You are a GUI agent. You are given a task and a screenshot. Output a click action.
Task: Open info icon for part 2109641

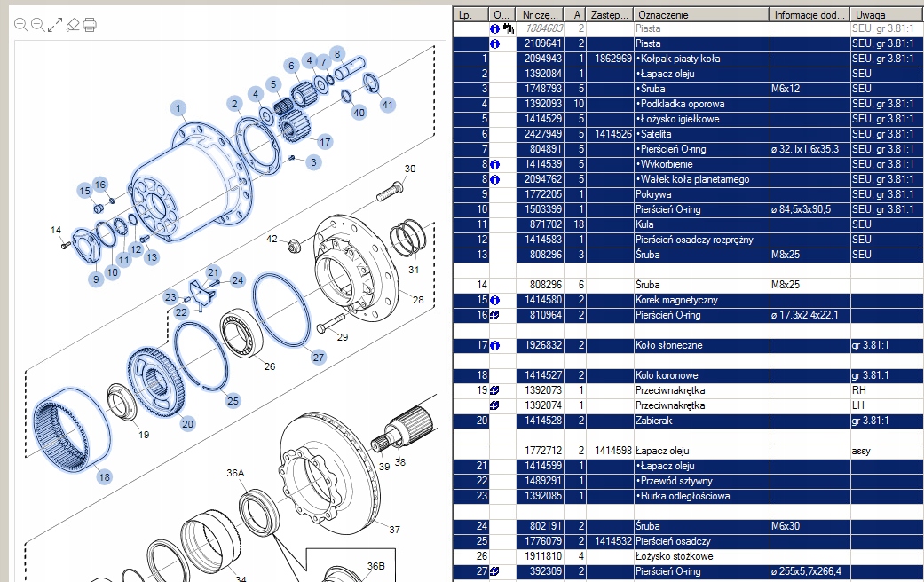point(495,43)
